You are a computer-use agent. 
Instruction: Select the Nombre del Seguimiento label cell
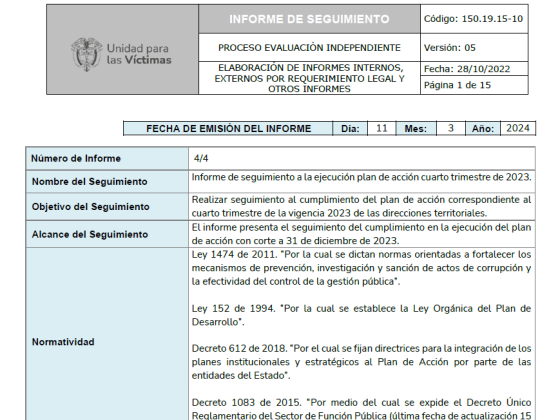[x=107, y=181]
